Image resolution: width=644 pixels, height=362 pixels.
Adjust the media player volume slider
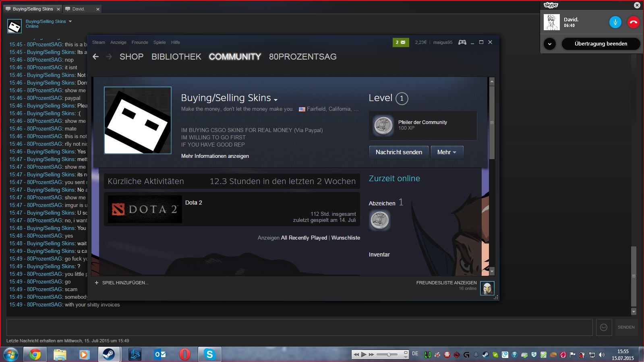pos(389,354)
